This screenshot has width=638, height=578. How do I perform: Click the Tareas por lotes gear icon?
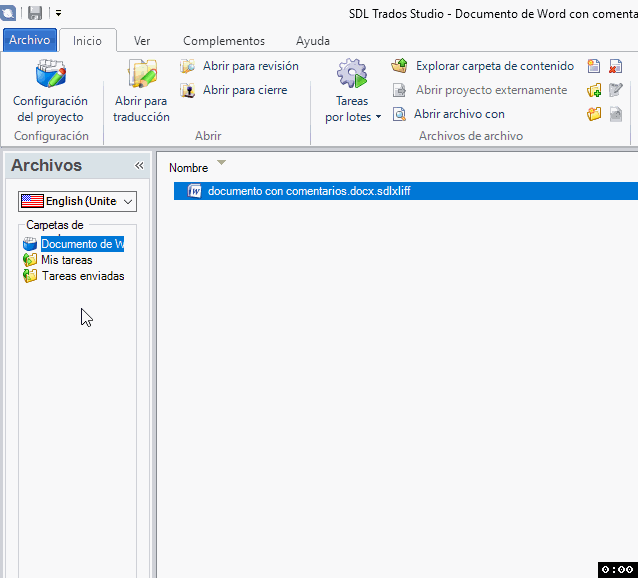(x=352, y=73)
